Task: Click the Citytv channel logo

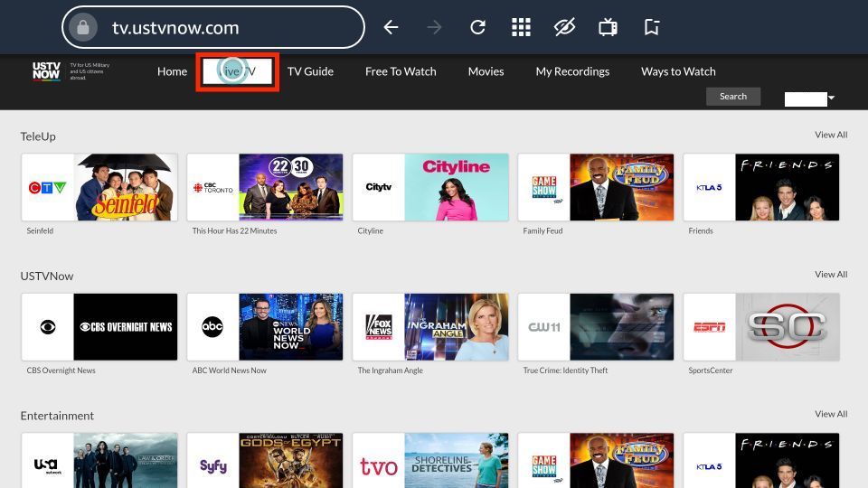Action: [379, 187]
